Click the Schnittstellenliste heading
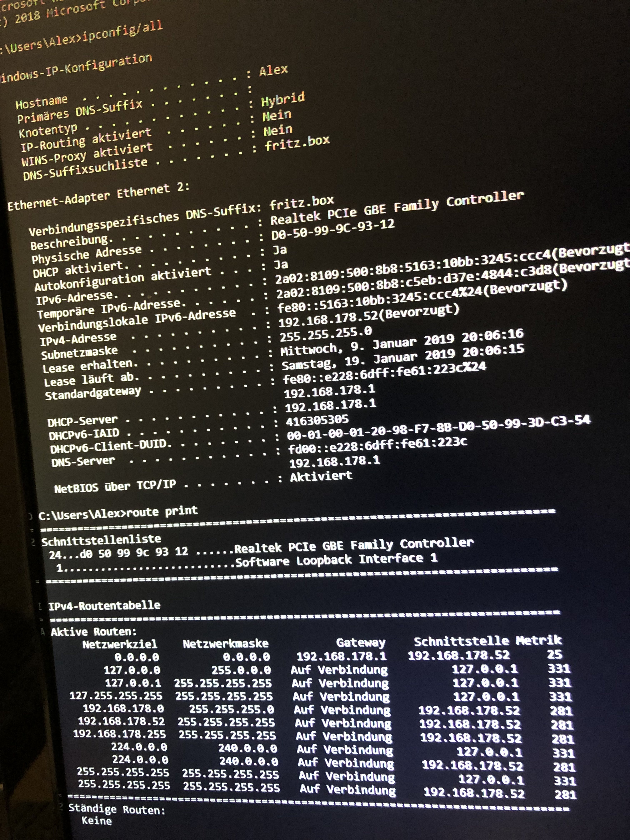This screenshot has height=840, width=630. click(x=101, y=540)
